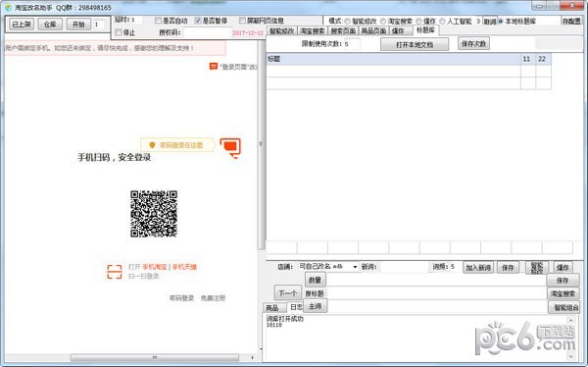The width and height of the screenshot is (588, 367).
Task: Click the column header labeled 22
Action: point(543,59)
